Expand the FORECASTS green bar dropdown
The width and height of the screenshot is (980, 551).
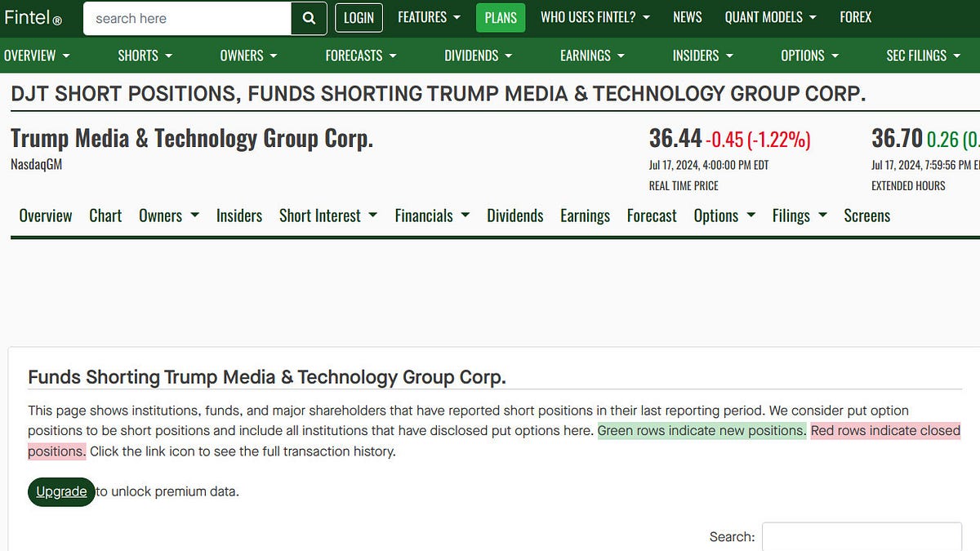click(360, 56)
